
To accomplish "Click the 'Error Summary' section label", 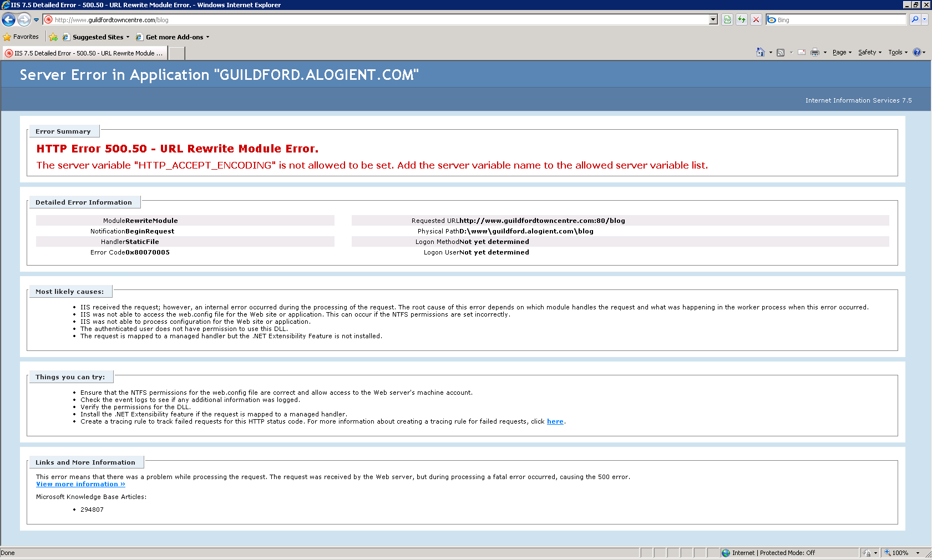I will (x=63, y=131).
